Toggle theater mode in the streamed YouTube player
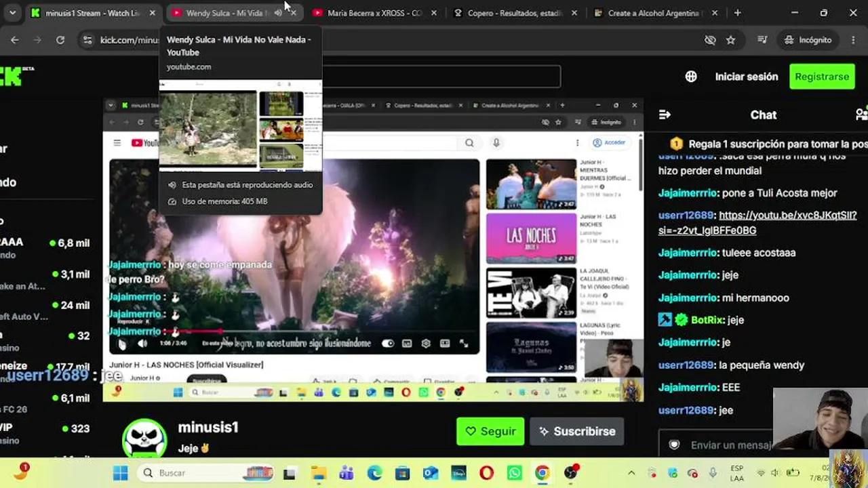The width and height of the screenshot is (868, 488). tap(445, 344)
